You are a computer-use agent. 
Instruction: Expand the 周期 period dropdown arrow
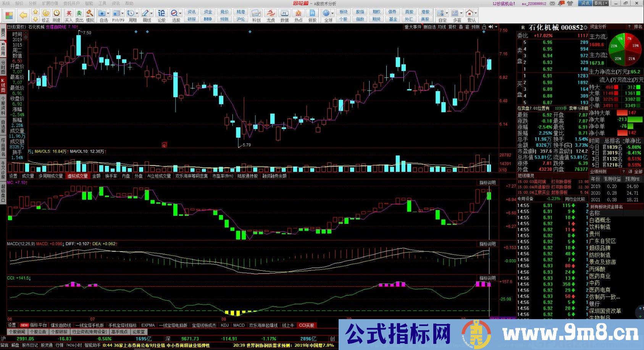click(x=137, y=13)
